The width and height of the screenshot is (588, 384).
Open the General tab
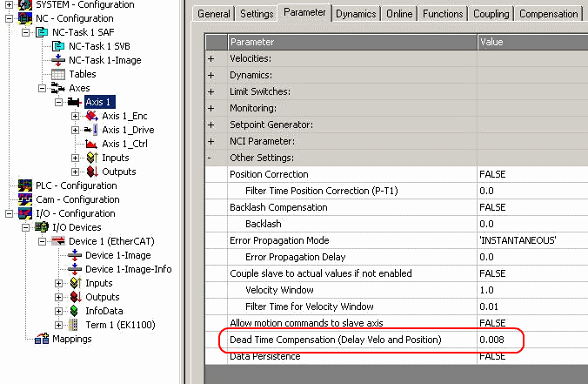213,14
